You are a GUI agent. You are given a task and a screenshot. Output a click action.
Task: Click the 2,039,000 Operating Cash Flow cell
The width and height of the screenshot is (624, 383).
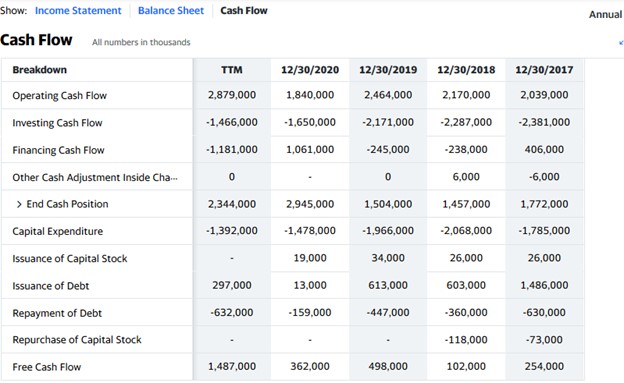pyautogui.click(x=544, y=95)
